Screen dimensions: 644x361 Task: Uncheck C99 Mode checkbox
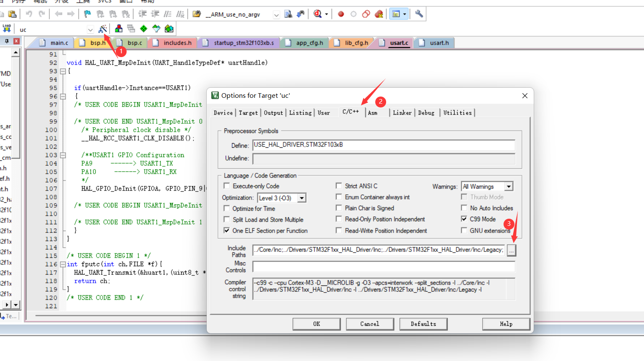[464, 219]
